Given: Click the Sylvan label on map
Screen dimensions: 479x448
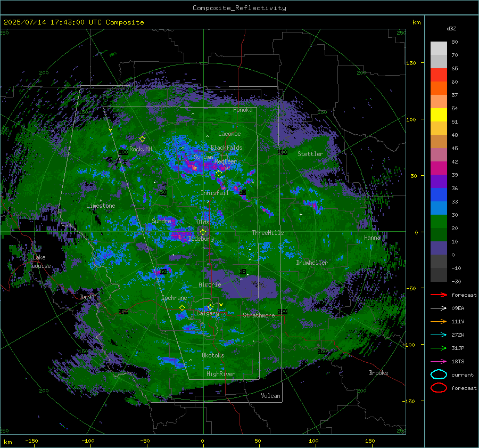Looking at the screenshot, I should [203, 157].
